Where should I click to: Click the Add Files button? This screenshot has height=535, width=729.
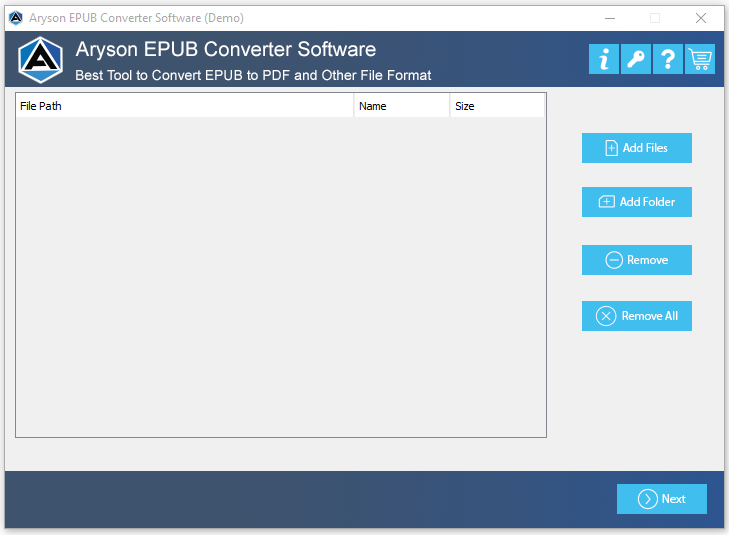pos(636,148)
